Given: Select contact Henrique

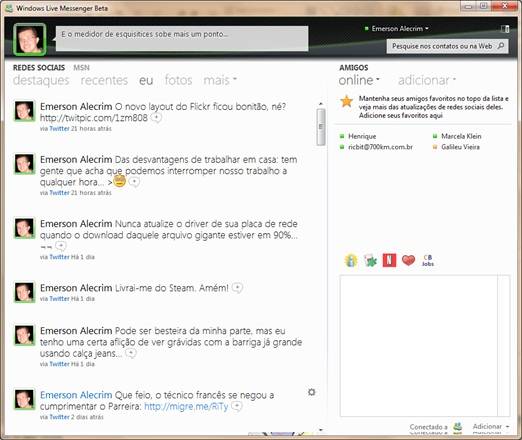Looking at the screenshot, I should point(362,136).
